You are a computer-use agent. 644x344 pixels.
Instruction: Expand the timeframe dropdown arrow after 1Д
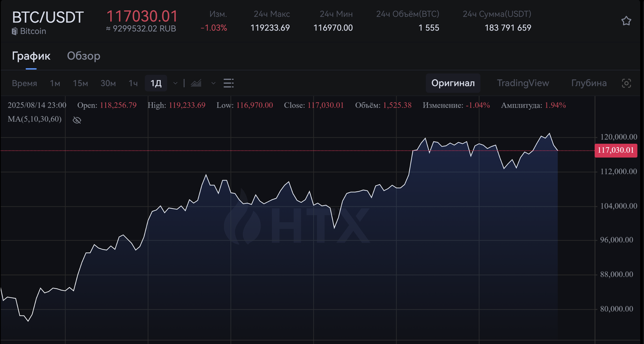pos(175,83)
